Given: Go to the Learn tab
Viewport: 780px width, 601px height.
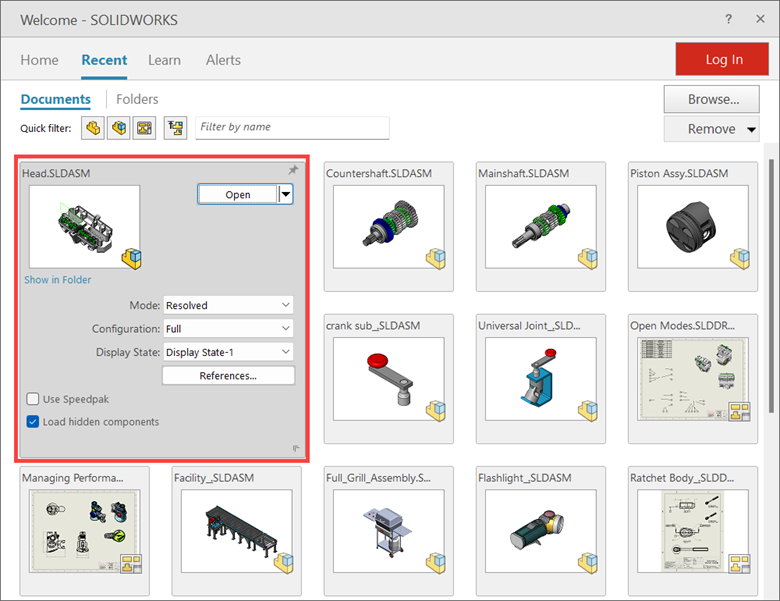Looking at the screenshot, I should point(164,60).
